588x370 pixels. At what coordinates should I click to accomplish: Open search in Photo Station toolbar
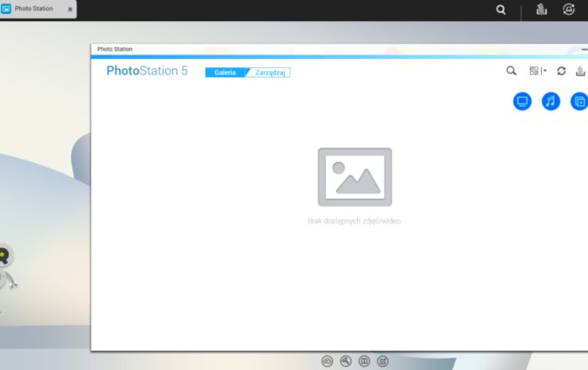[x=511, y=70]
